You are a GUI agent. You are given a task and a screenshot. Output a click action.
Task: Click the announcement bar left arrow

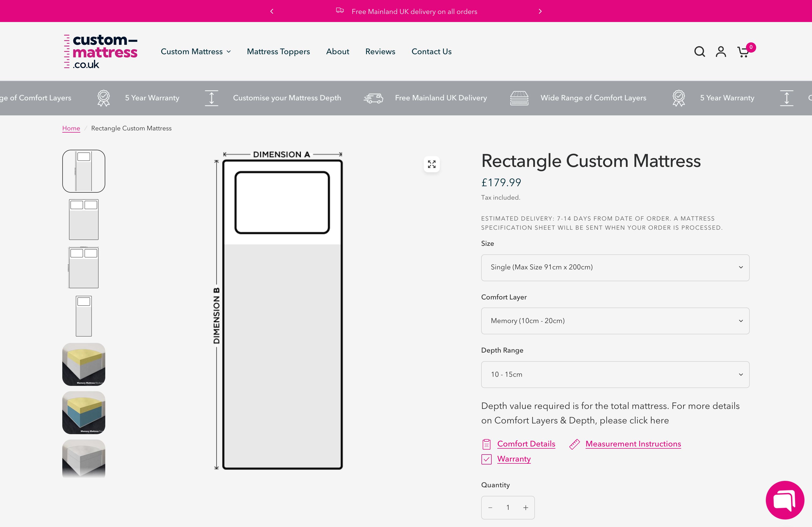tap(272, 11)
